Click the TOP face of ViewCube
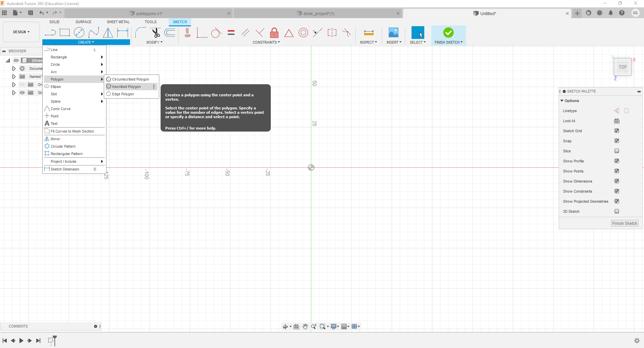The height and width of the screenshot is (348, 644). tap(622, 67)
